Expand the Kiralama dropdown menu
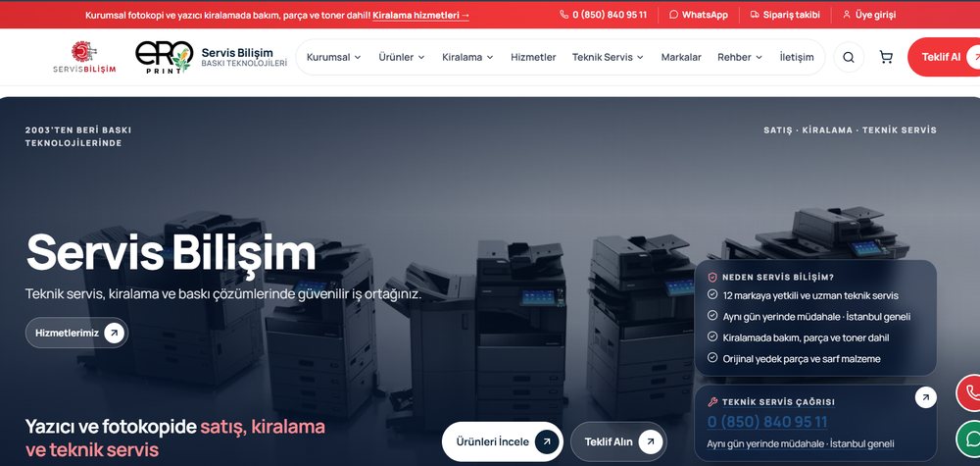Image resolution: width=980 pixels, height=466 pixels. 467,57
